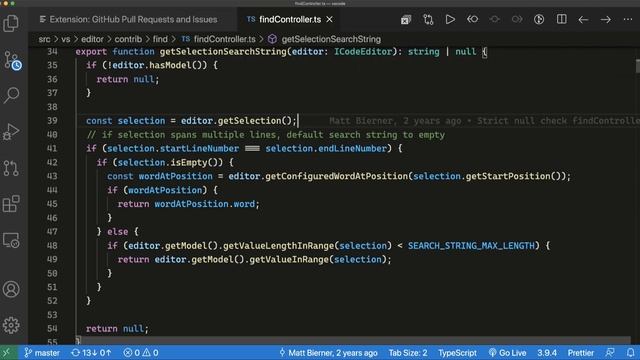
Task: Click the compare/pull request icon in editor toolbar
Action: click(428, 20)
